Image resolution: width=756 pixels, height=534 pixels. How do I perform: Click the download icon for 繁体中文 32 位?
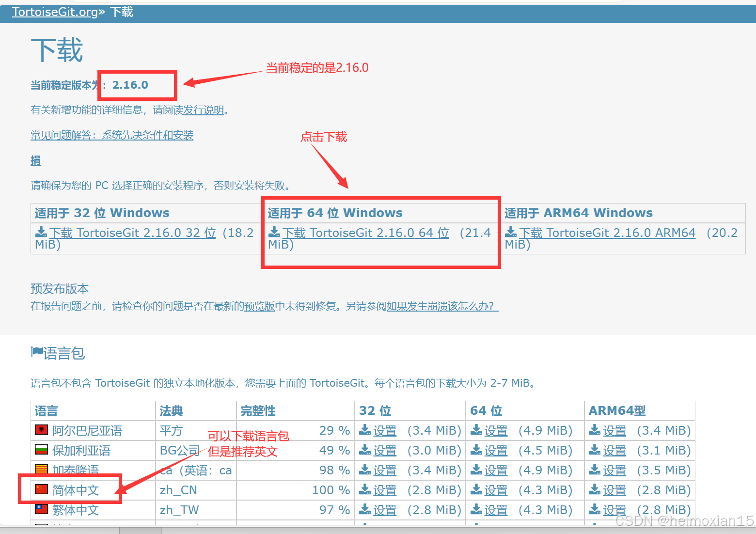(365, 509)
